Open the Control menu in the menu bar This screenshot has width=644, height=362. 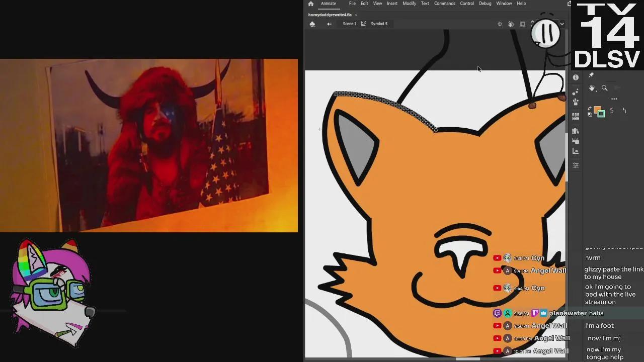point(467,4)
